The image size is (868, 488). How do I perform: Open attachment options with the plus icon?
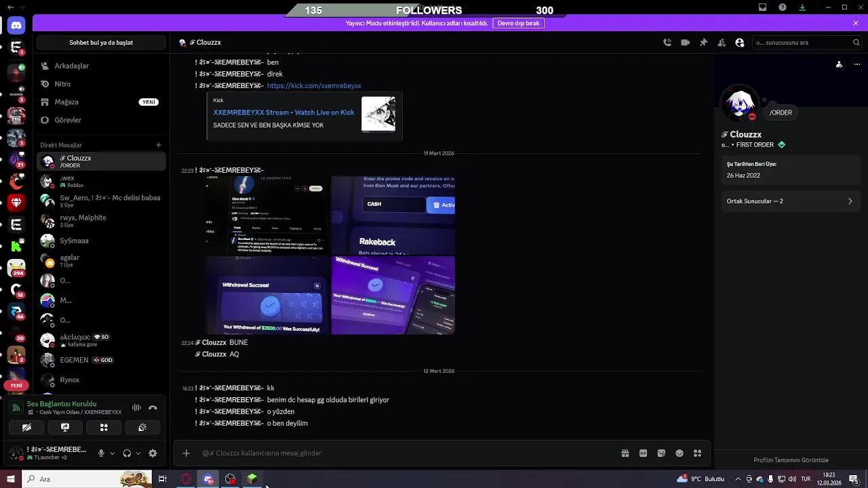[186, 453]
